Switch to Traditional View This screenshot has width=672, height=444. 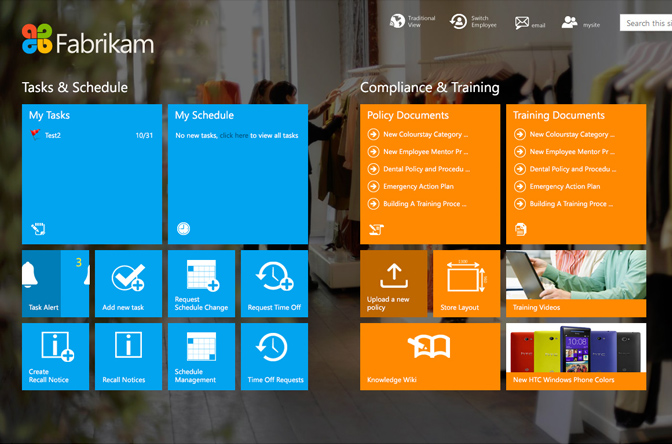(411, 21)
